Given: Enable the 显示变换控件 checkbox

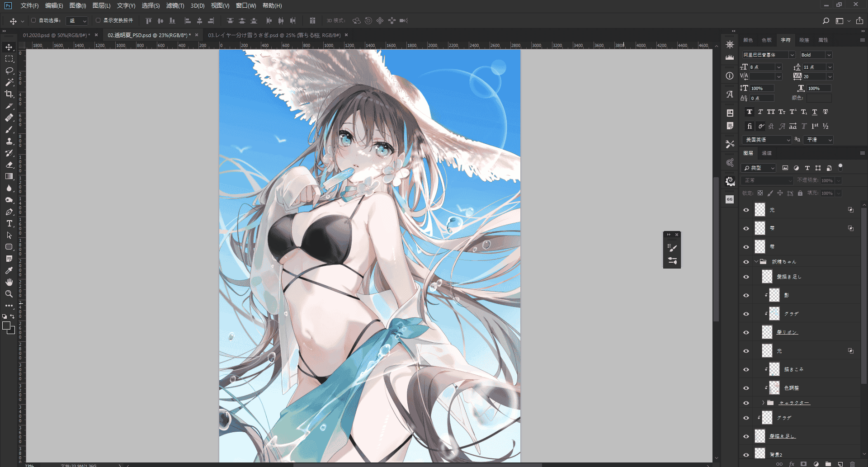Looking at the screenshot, I should pyautogui.click(x=98, y=20).
